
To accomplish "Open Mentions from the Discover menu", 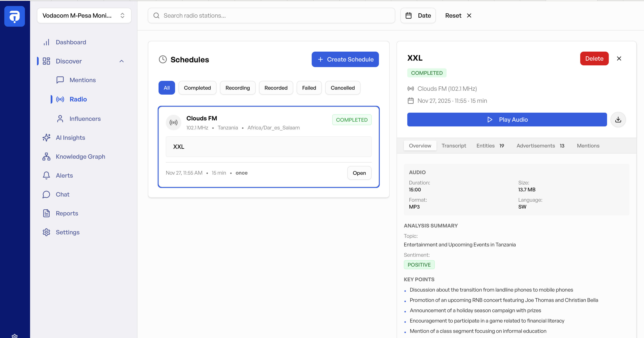I will click(82, 80).
